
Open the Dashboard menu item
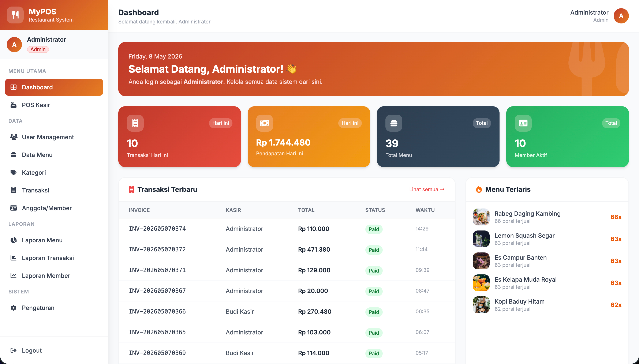coord(54,87)
